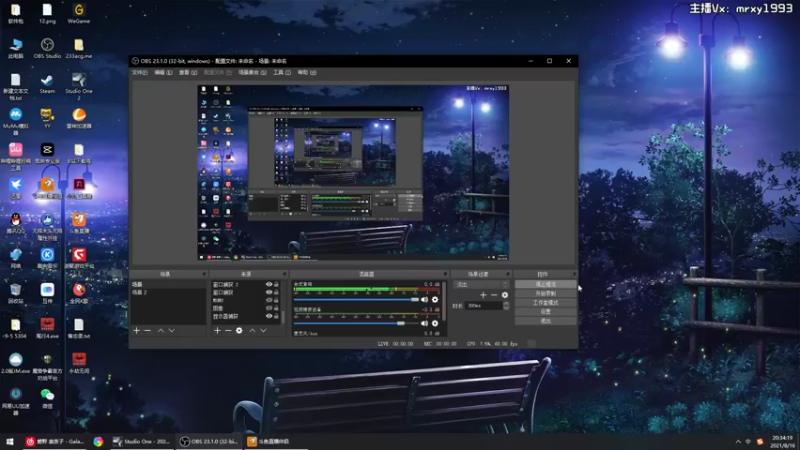Click the top highlighted streaming button in Controls

pos(545,284)
